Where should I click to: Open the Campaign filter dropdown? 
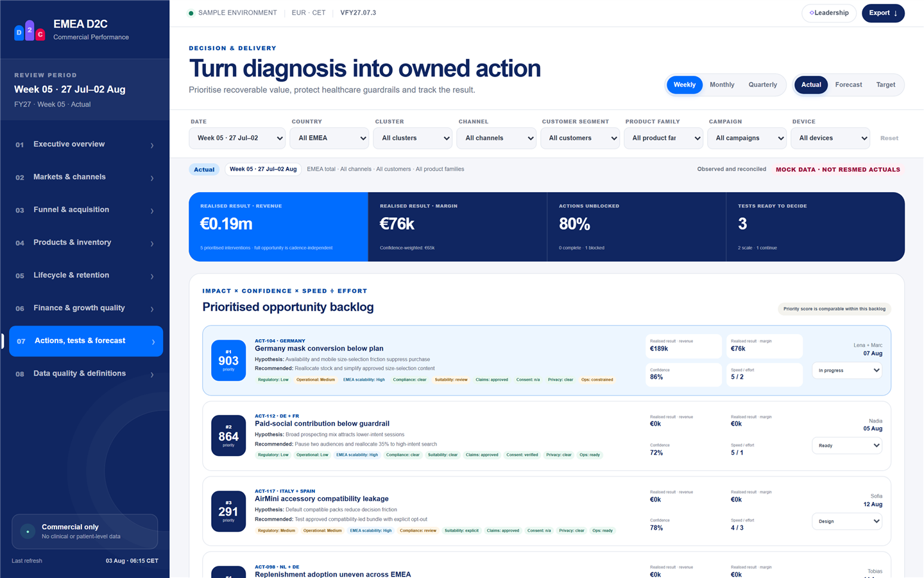click(747, 138)
